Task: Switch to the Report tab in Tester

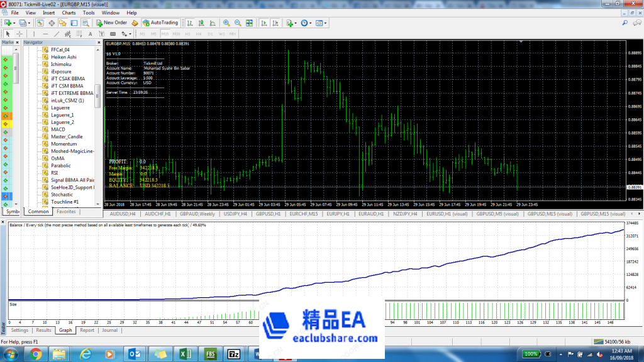Action: point(87,330)
